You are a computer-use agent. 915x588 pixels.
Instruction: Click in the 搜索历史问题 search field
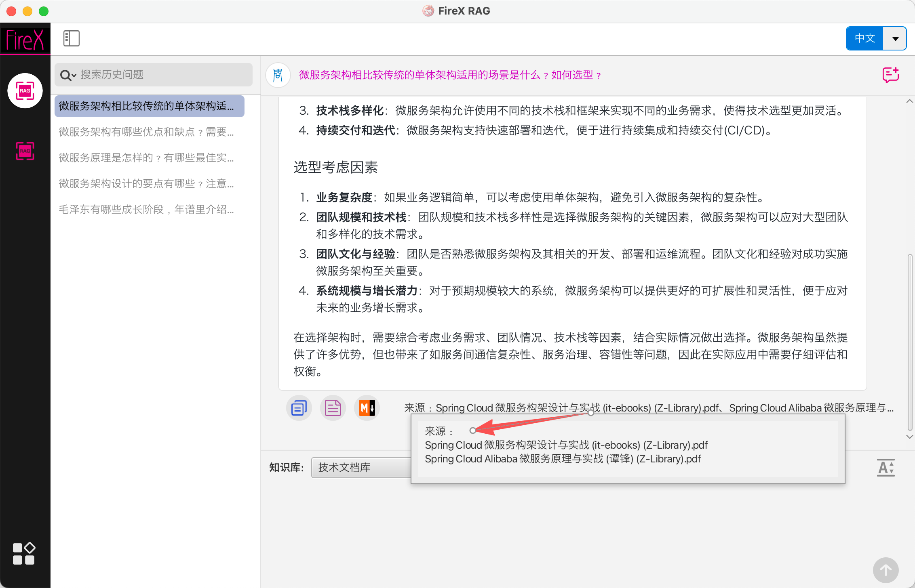point(162,75)
